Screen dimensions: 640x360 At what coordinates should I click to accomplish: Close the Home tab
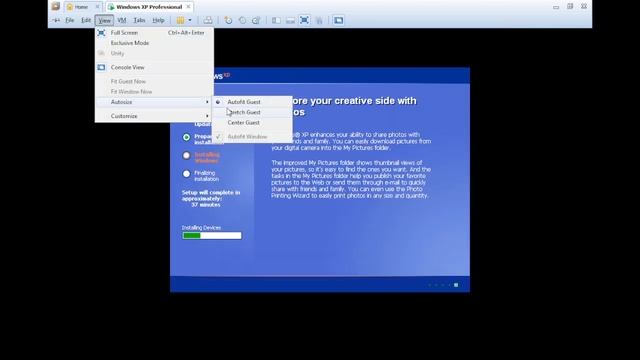tap(97, 7)
